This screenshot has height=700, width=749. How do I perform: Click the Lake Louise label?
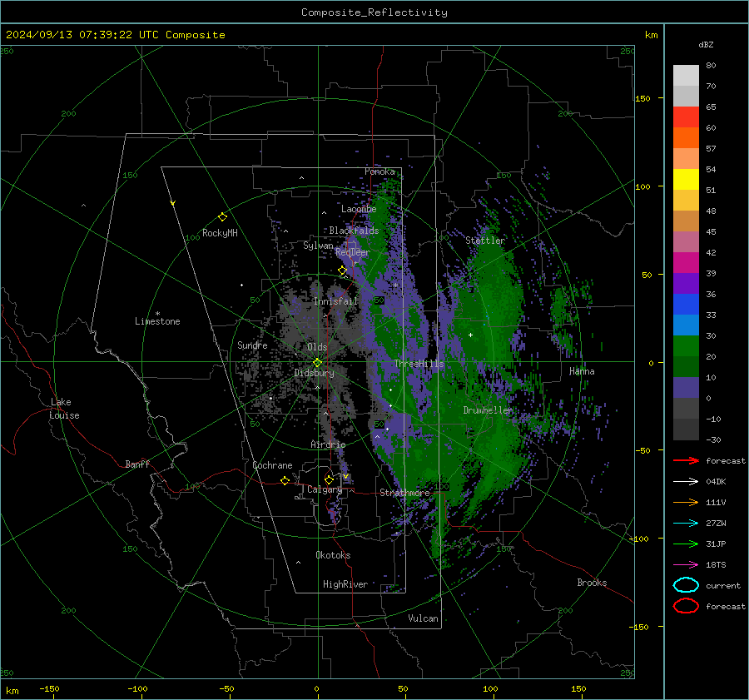(x=64, y=409)
